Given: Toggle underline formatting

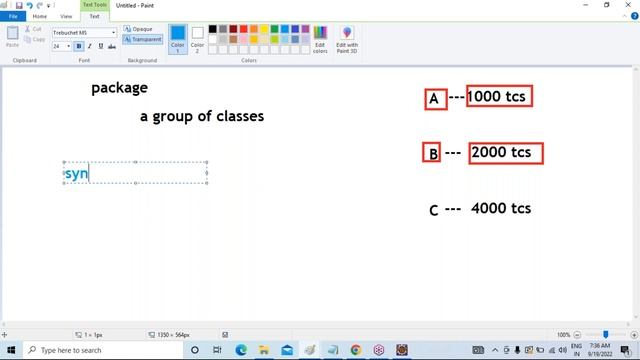Looking at the screenshot, I should 101,46.
